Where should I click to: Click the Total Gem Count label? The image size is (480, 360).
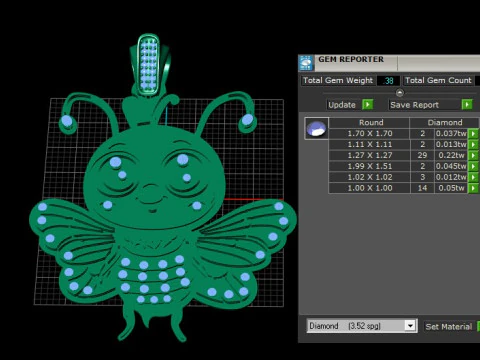pyautogui.click(x=438, y=80)
